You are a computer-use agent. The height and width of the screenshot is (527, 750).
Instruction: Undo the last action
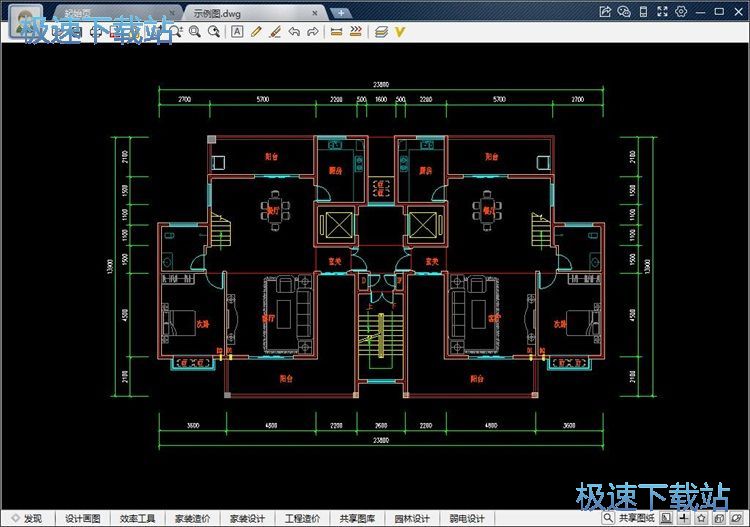[x=294, y=32]
